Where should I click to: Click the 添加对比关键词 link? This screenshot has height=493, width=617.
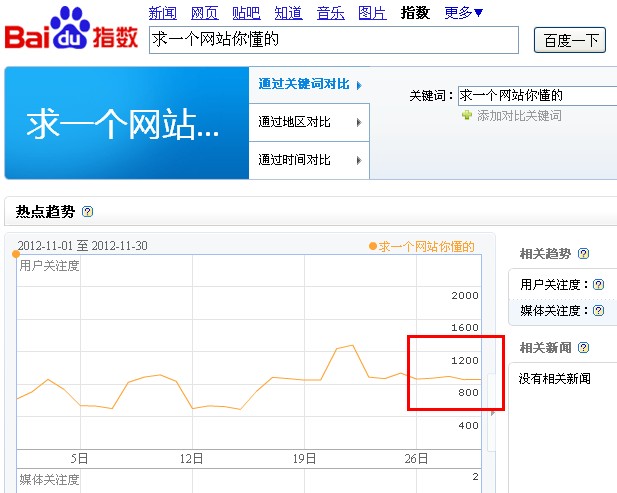(518, 116)
